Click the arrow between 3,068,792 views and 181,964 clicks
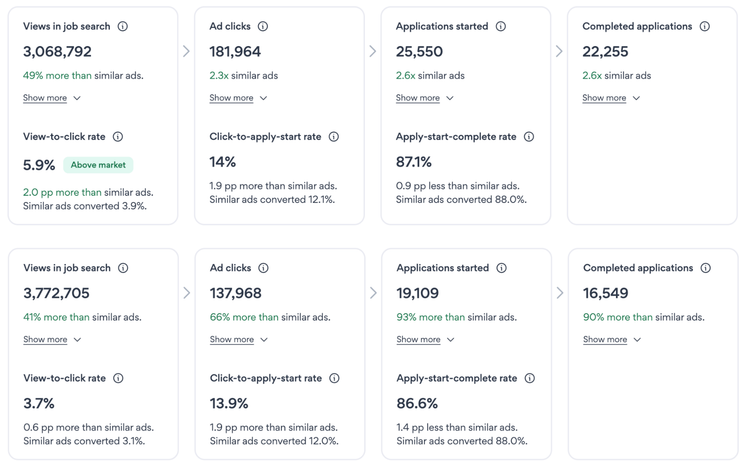This screenshot has height=468, width=750. (x=186, y=51)
